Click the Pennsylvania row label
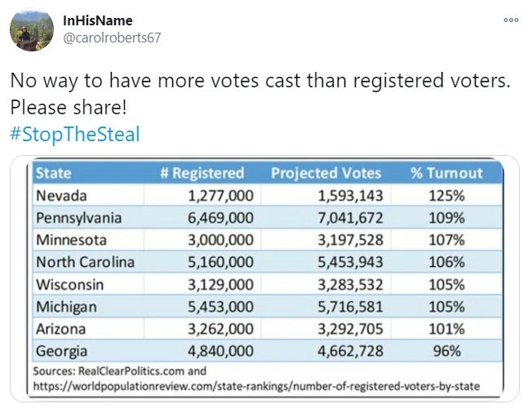This screenshot has width=532, height=413. coord(78,218)
